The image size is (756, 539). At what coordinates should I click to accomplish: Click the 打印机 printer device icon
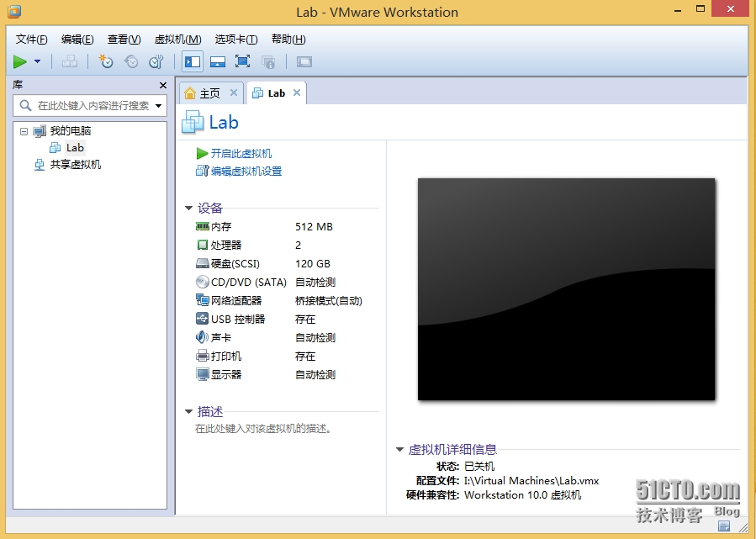[203, 357]
